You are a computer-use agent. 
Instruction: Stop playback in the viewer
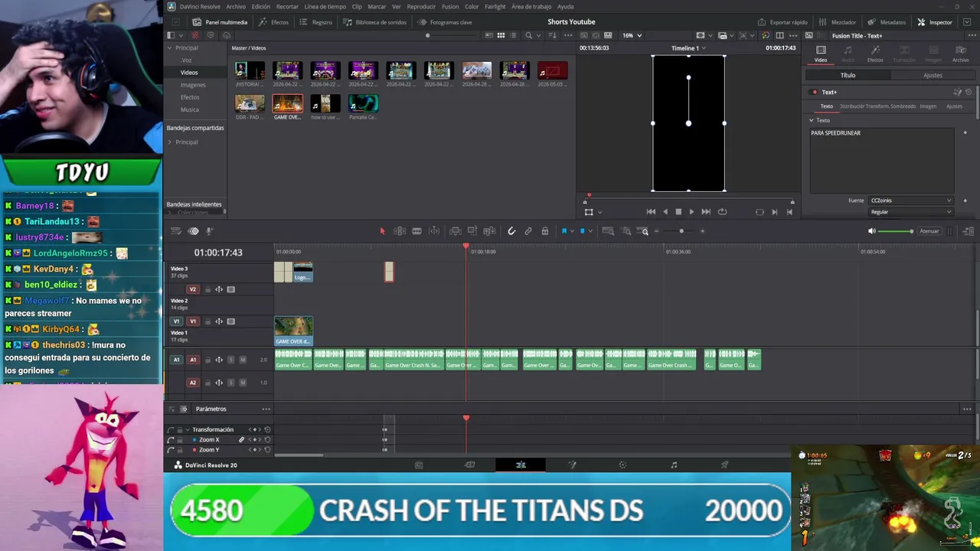[678, 212]
